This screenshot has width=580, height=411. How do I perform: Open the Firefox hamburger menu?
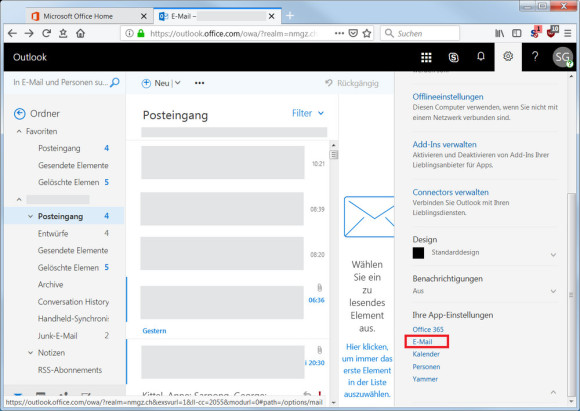567,33
